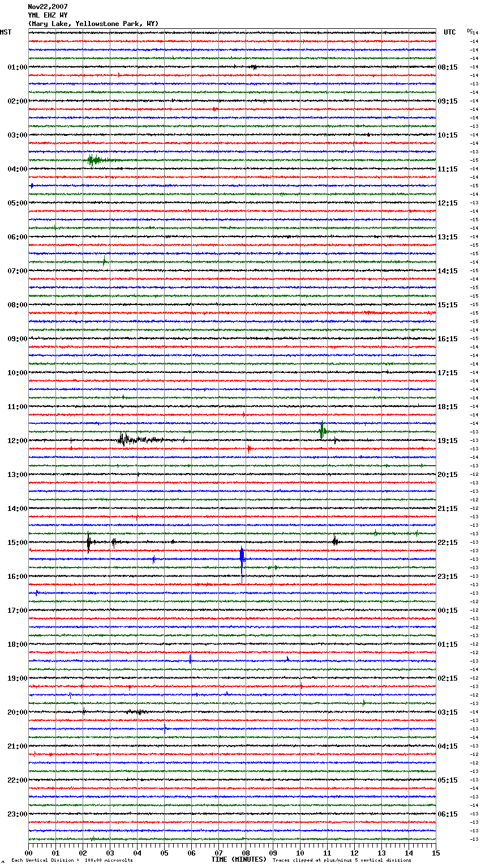Image resolution: width=481 pixels, height=868 pixels.
Task: Click the Each Vertical Division scale note
Action: pyautogui.click(x=72, y=860)
